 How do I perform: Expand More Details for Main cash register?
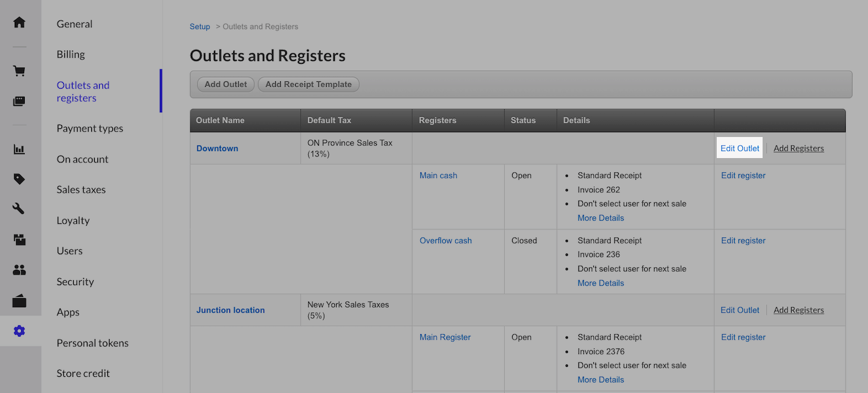pos(600,218)
